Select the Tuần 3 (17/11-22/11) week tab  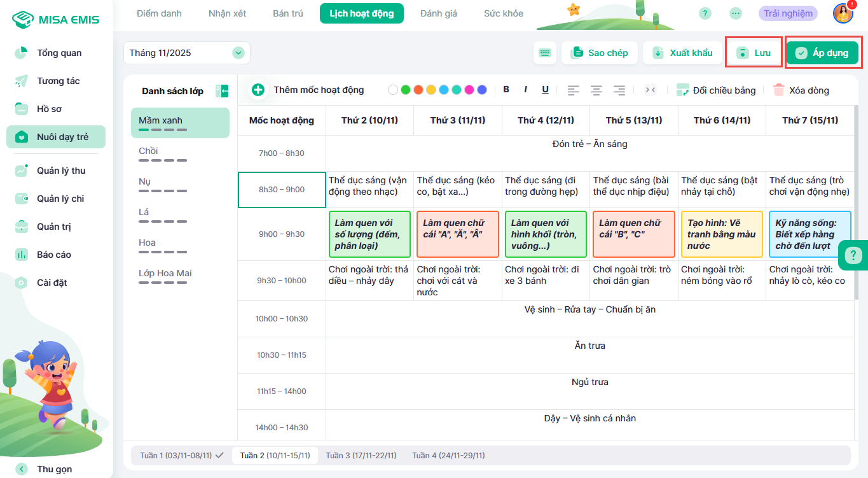click(361, 456)
